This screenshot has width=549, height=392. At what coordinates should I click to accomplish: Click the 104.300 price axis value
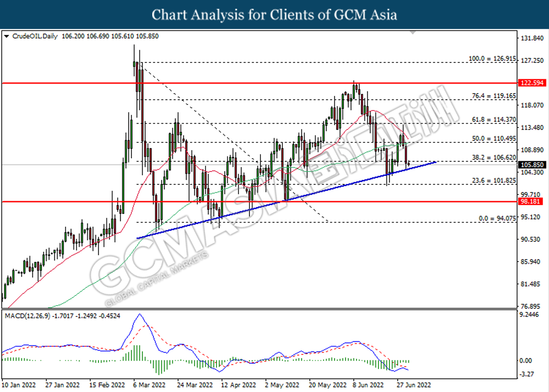532,172
